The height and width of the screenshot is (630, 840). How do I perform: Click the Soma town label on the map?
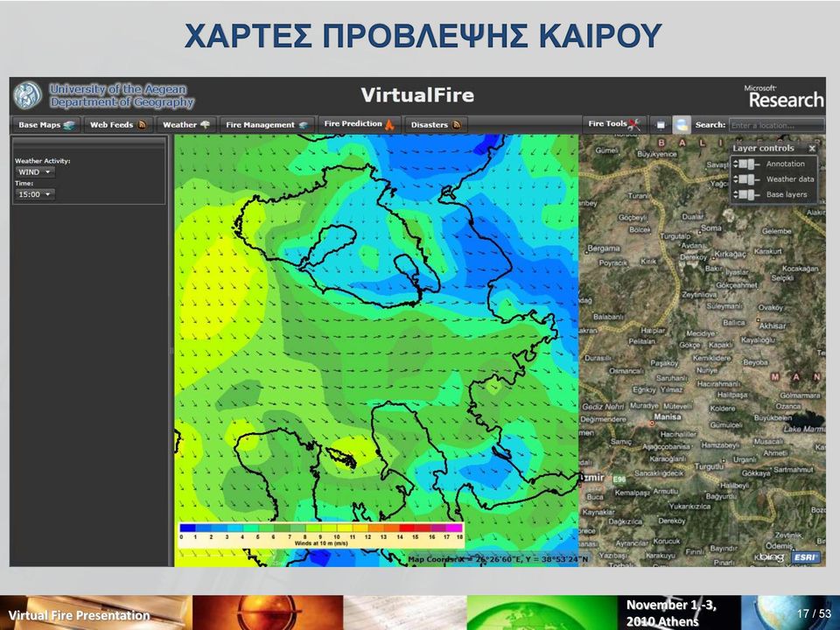710,227
